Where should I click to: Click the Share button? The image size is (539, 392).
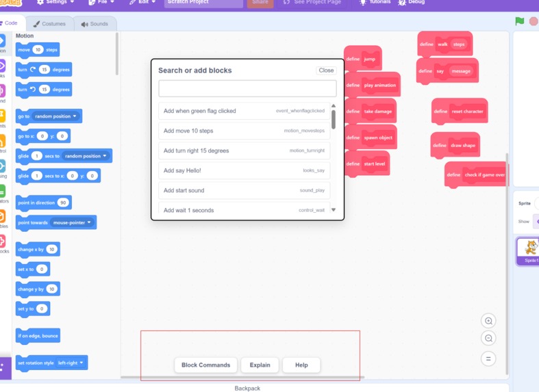260,3
